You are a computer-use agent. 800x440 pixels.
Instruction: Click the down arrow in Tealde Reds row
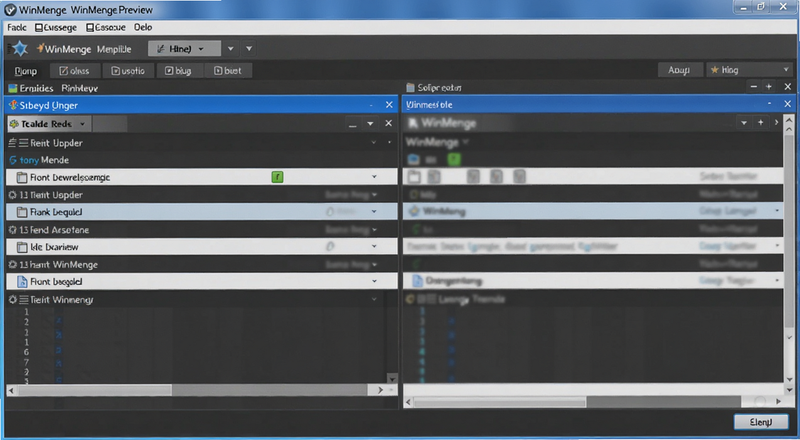point(370,124)
